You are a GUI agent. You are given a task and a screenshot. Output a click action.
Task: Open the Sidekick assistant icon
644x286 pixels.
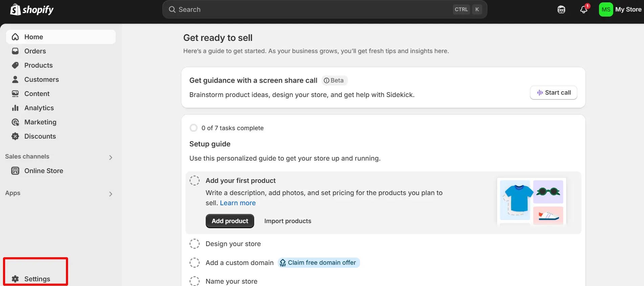(x=561, y=9)
